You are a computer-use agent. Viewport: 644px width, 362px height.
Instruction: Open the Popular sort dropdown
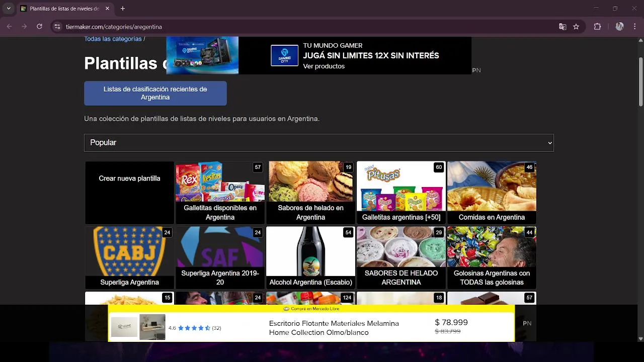point(319,143)
